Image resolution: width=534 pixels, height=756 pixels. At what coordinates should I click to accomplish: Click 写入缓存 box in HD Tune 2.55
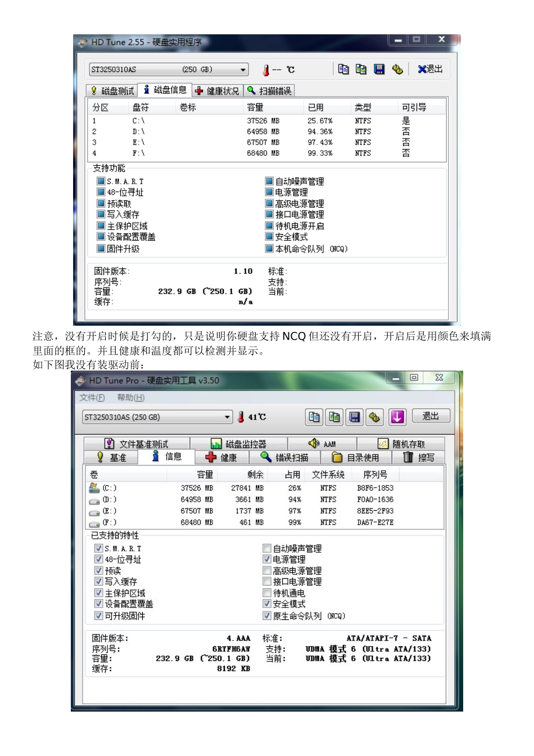coord(101,214)
